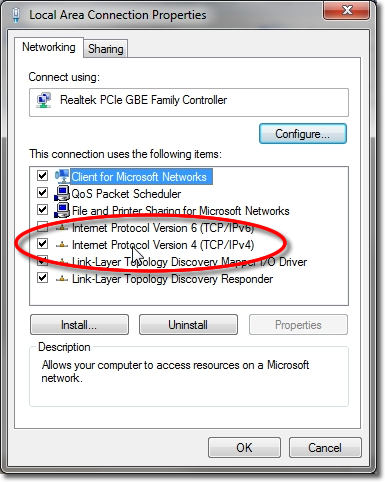The image size is (385, 482).
Task: Click the TCP/IPv4 protocol icon
Action: 62,245
